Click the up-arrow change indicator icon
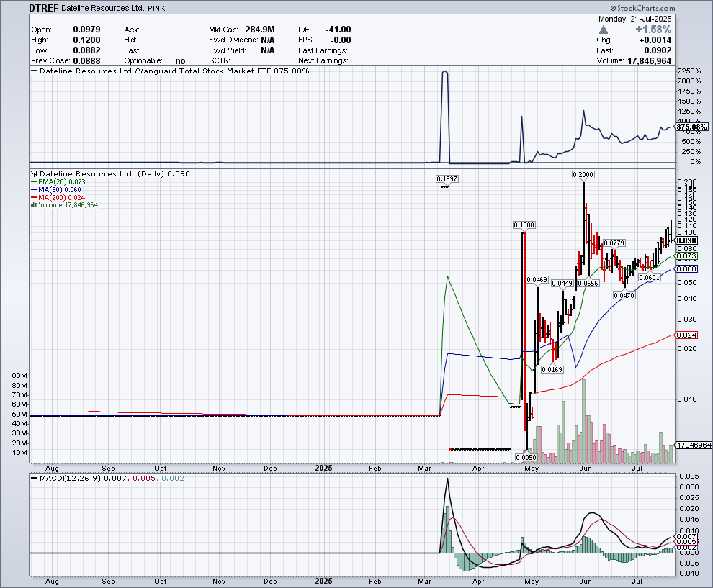 click(x=603, y=30)
